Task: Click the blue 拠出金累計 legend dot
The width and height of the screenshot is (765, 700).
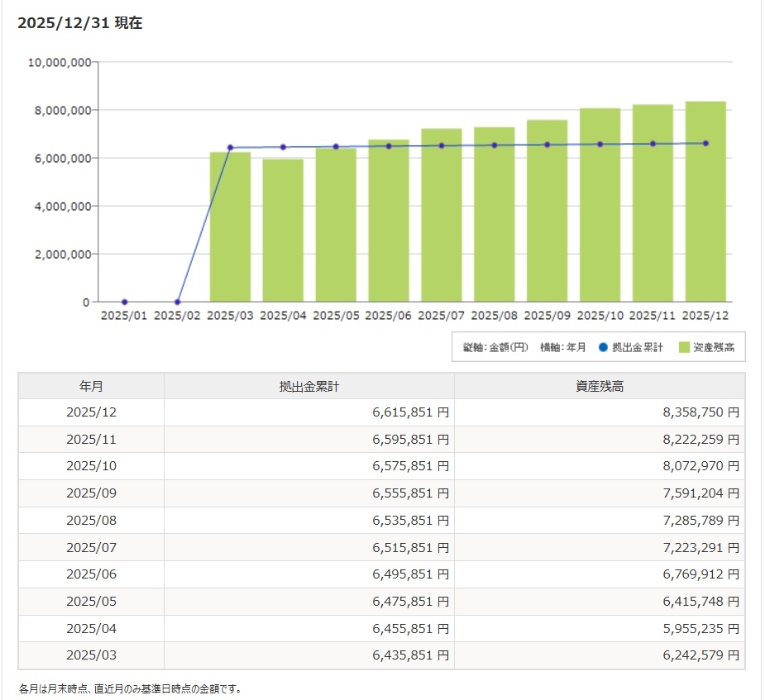Action: pyautogui.click(x=601, y=348)
